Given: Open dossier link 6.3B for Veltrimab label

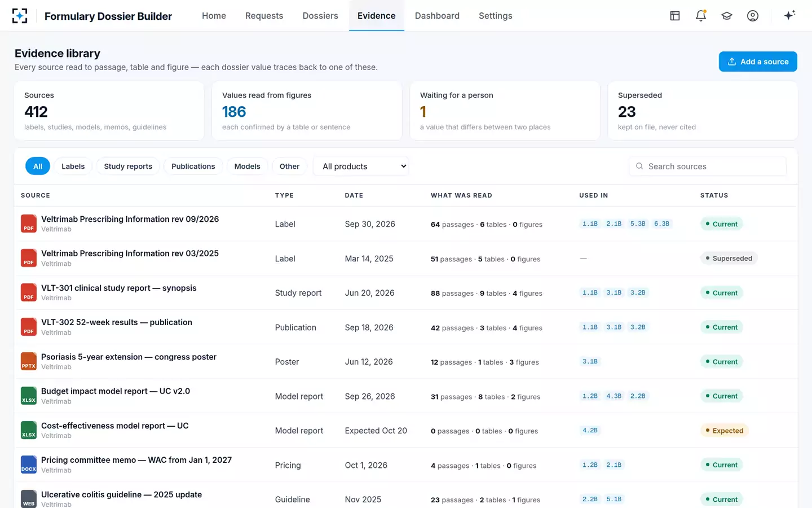Looking at the screenshot, I should [x=661, y=224].
